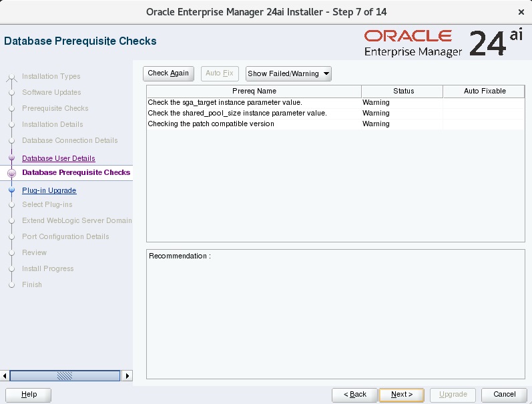Select the sga_target parameter check row
The image size is (532, 404).
(336, 103)
